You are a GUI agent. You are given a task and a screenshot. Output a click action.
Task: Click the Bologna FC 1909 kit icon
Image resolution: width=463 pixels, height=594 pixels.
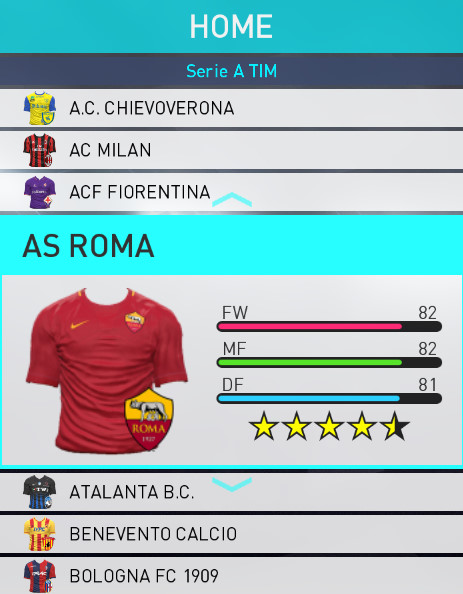tap(40, 576)
